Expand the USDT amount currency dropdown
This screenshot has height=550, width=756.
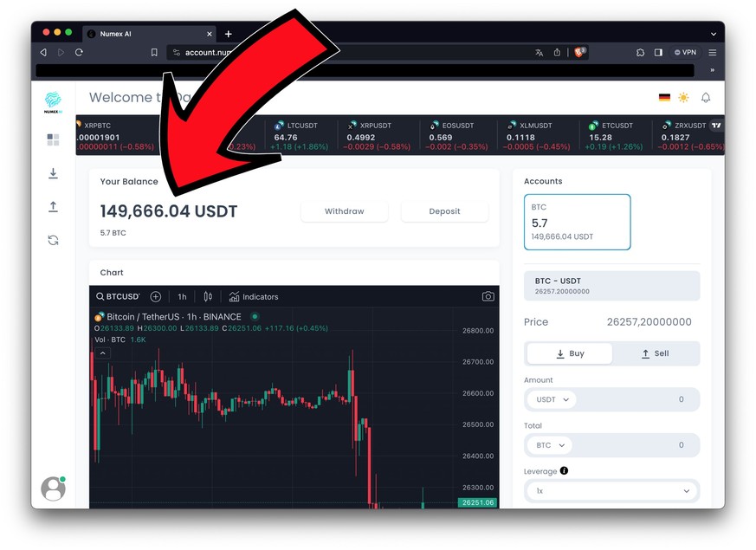(552, 399)
